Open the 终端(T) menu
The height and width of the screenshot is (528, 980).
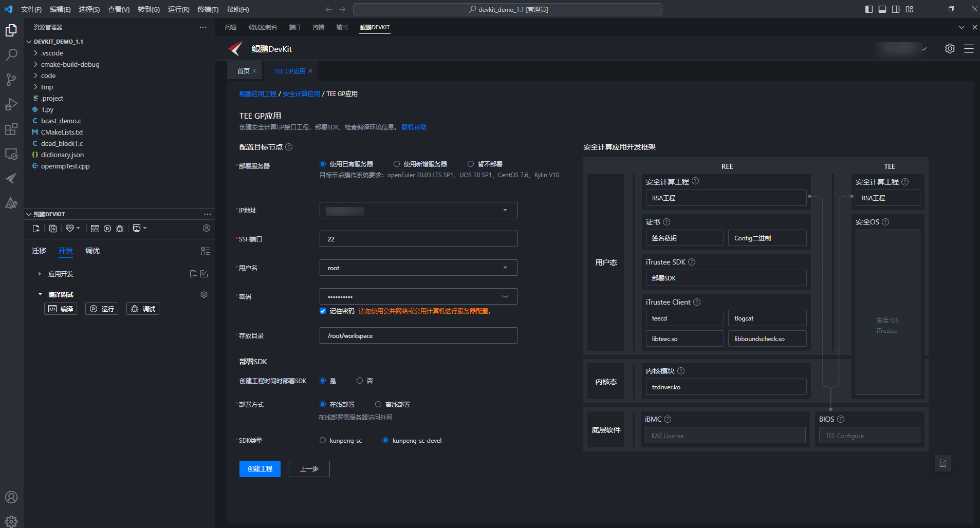coord(208,9)
